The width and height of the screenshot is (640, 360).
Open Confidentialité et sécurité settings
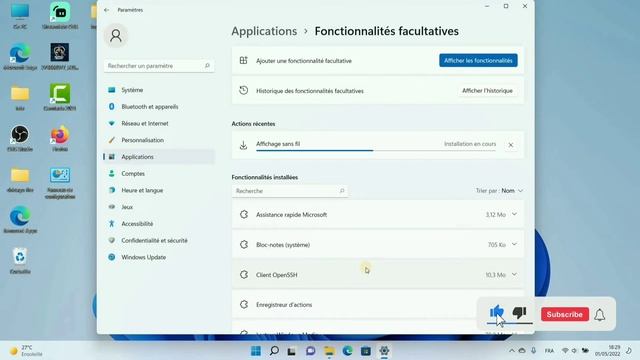click(x=159, y=240)
